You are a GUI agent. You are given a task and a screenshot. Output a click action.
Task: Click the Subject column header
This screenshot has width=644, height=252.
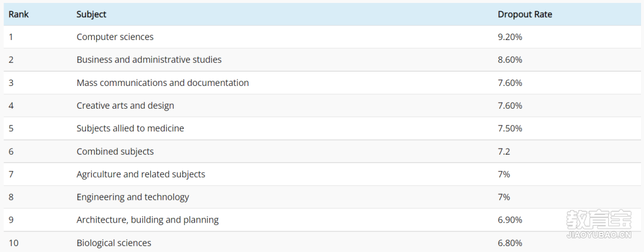[91, 14]
